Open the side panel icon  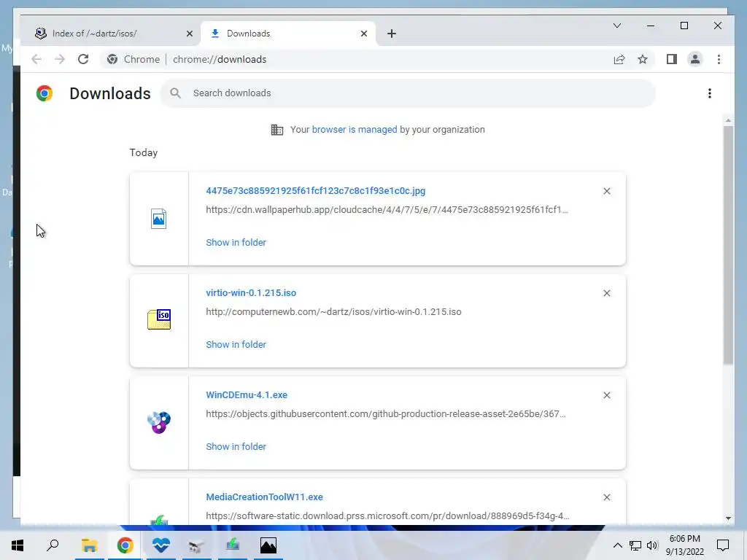point(671,59)
